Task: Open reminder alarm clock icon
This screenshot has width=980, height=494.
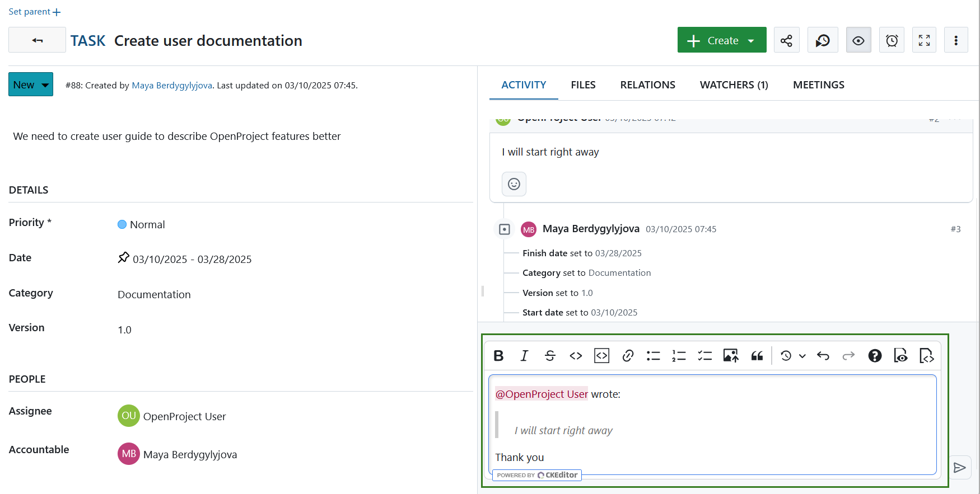Action: tap(892, 40)
